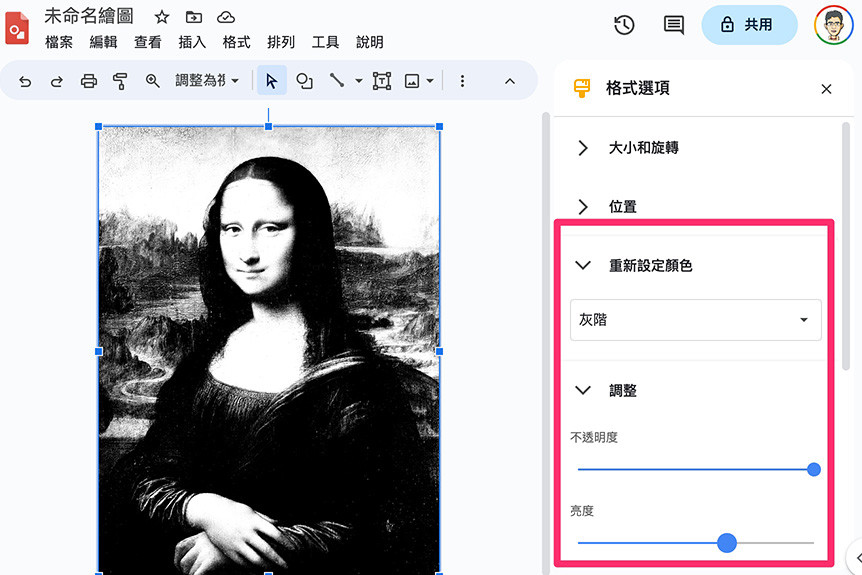Click the 不透明度 slider handle

click(814, 469)
